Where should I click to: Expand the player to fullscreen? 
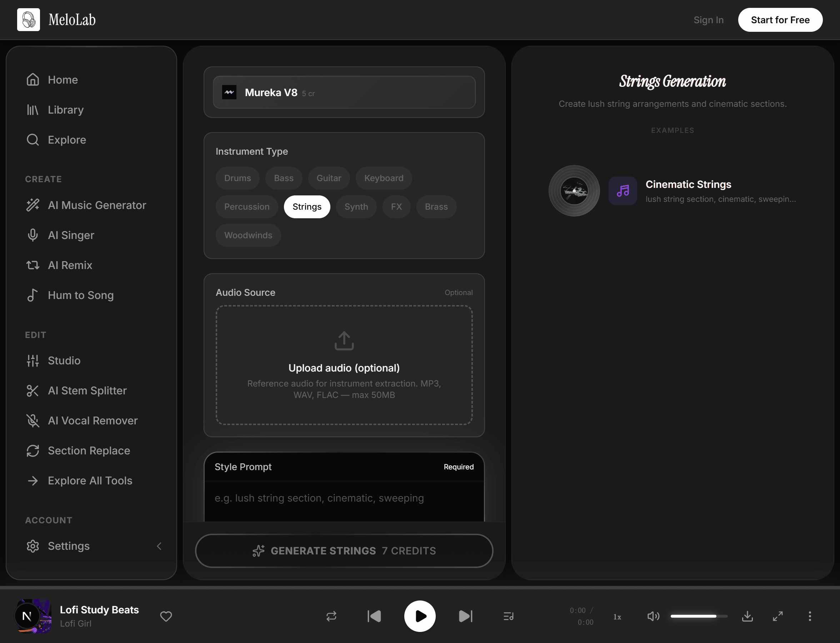777,616
